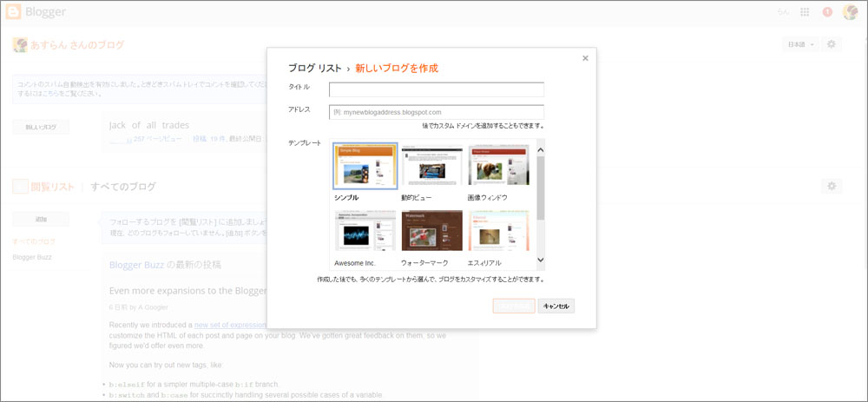Open the red notifications badge
This screenshot has width=868, height=402.
pyautogui.click(x=827, y=11)
